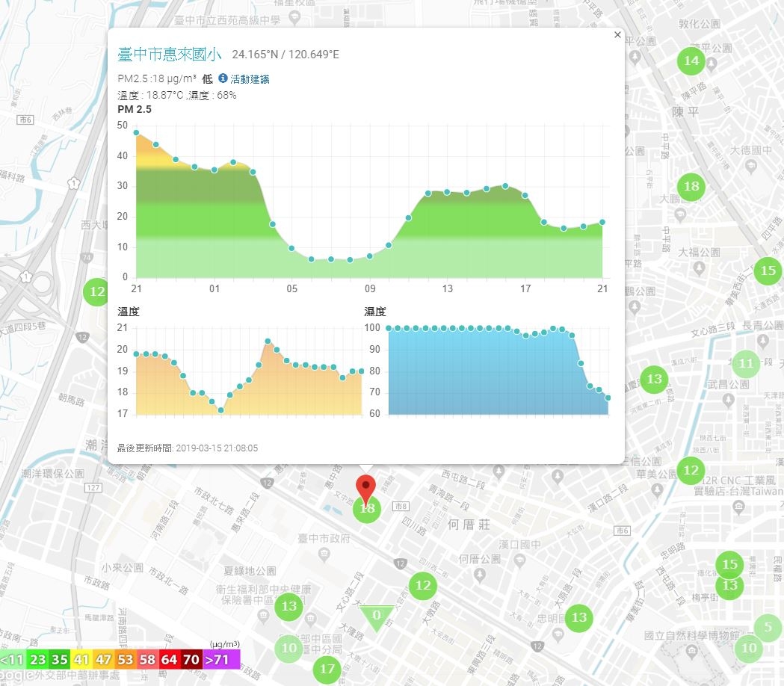The width and height of the screenshot is (784, 686).
Task: Click the 41 yellow legend swatch
Action: [x=81, y=660]
